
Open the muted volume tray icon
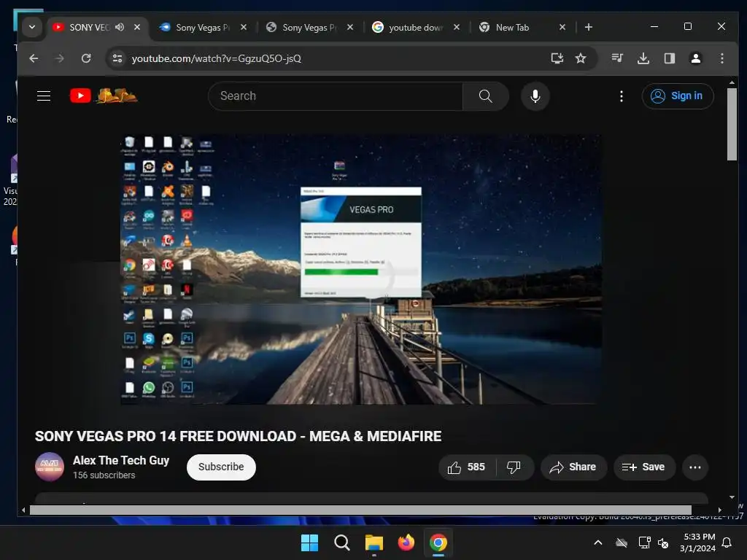[662, 542]
